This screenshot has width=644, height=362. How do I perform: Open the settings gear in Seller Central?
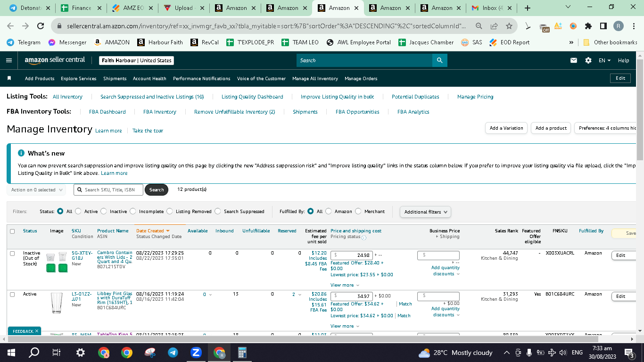tap(588, 60)
